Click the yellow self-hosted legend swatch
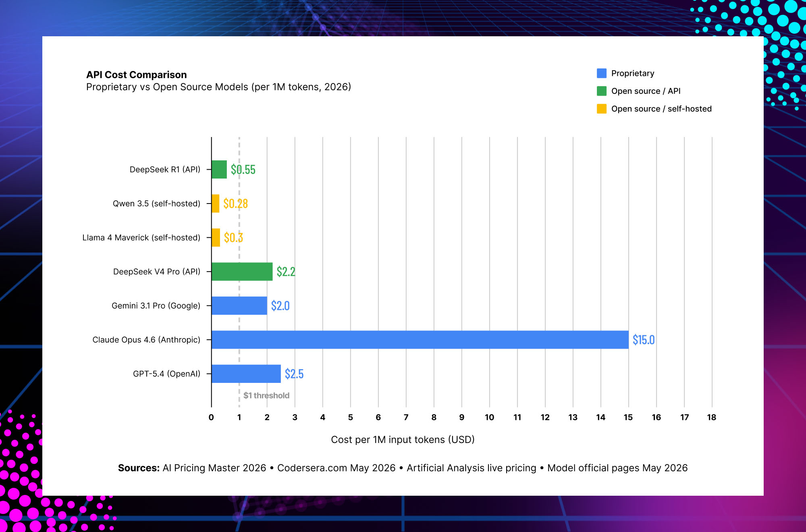 601,108
